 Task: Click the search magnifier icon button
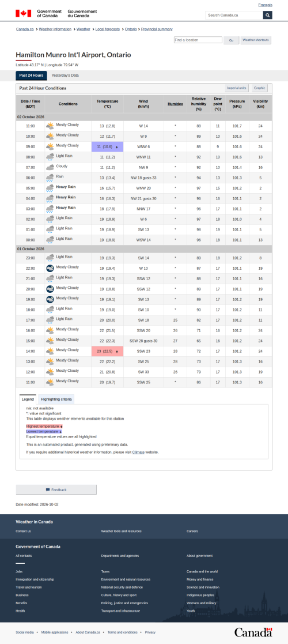(x=267, y=15)
